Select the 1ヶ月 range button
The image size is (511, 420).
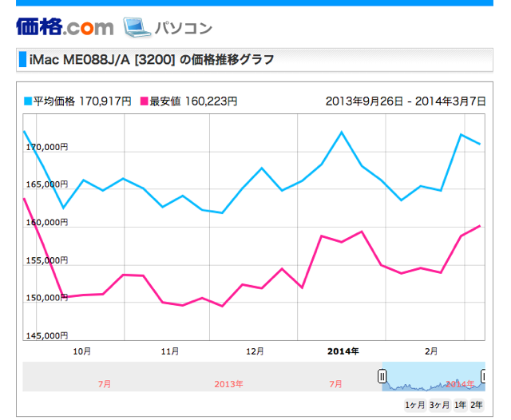[x=415, y=405]
